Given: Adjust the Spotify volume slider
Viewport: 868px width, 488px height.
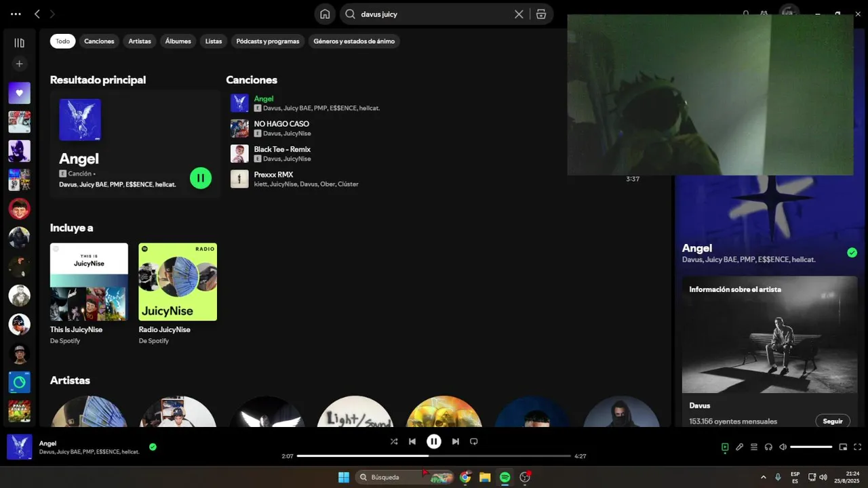Looking at the screenshot, I should coord(811,447).
